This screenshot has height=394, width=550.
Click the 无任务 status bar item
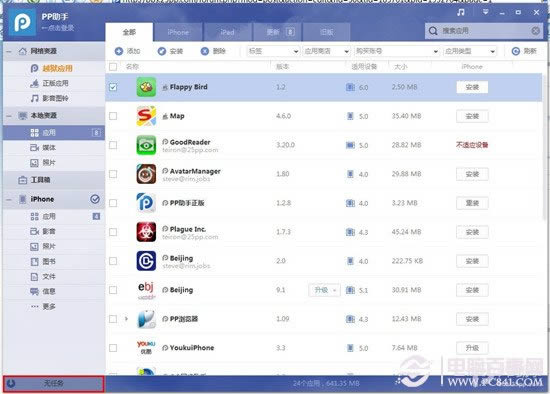(x=54, y=384)
